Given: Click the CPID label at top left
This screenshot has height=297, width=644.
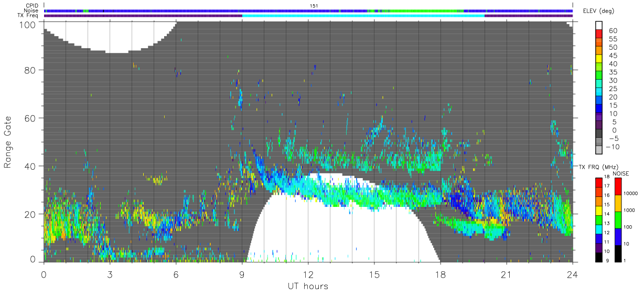Looking at the screenshot, I should [x=32, y=6].
